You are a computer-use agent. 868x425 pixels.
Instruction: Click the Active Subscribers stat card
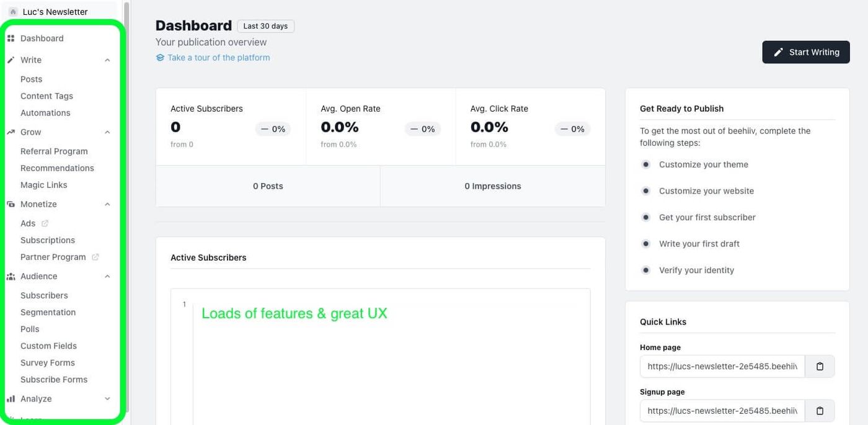231,127
